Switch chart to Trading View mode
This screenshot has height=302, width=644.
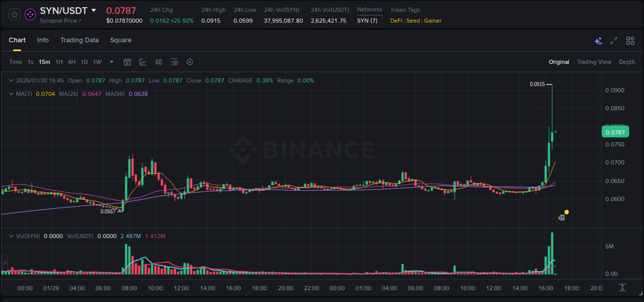pos(594,62)
